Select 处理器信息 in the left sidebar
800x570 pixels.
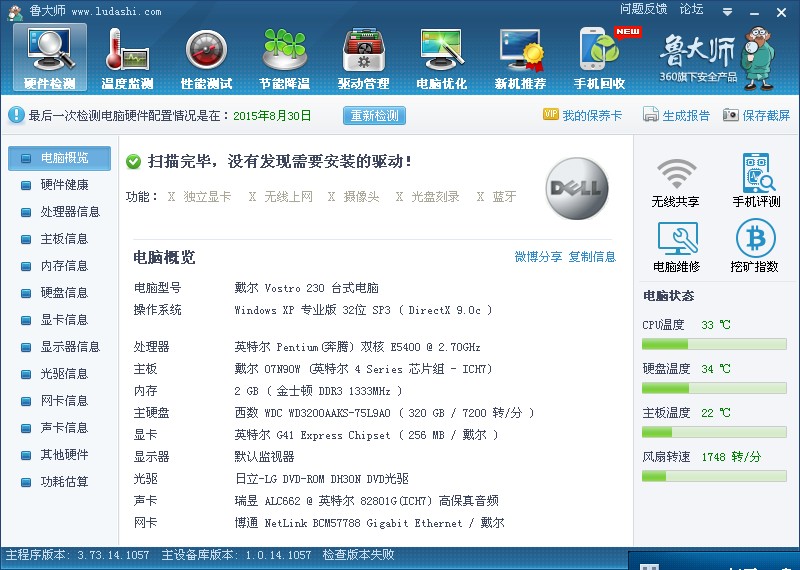tap(70, 212)
